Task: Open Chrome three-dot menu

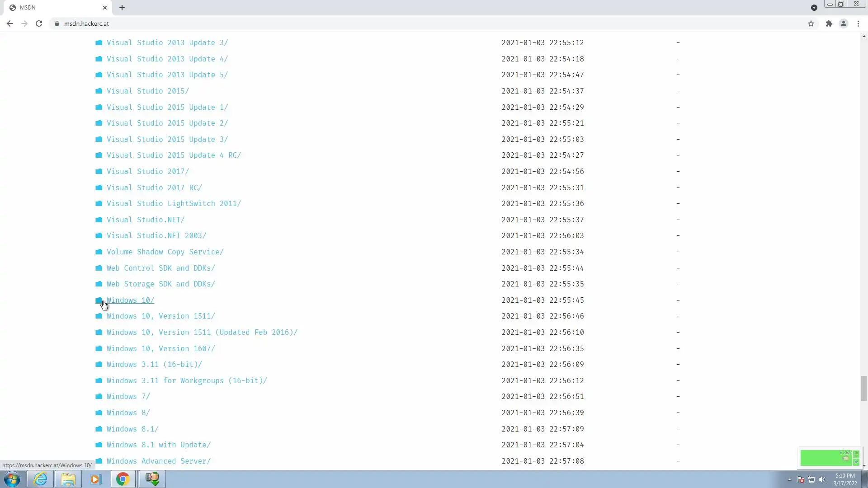Action: tap(858, 23)
